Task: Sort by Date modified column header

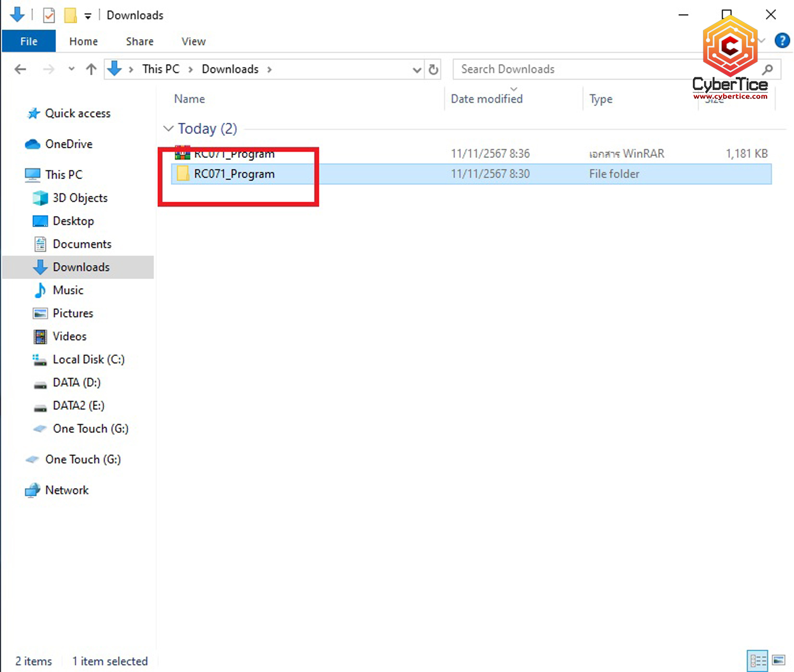Action: tap(486, 99)
